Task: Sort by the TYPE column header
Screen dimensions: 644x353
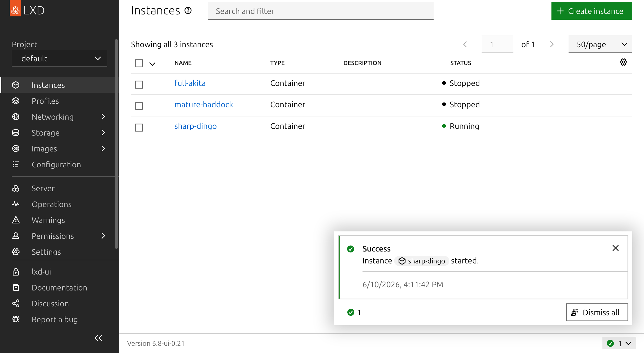Action: [277, 63]
